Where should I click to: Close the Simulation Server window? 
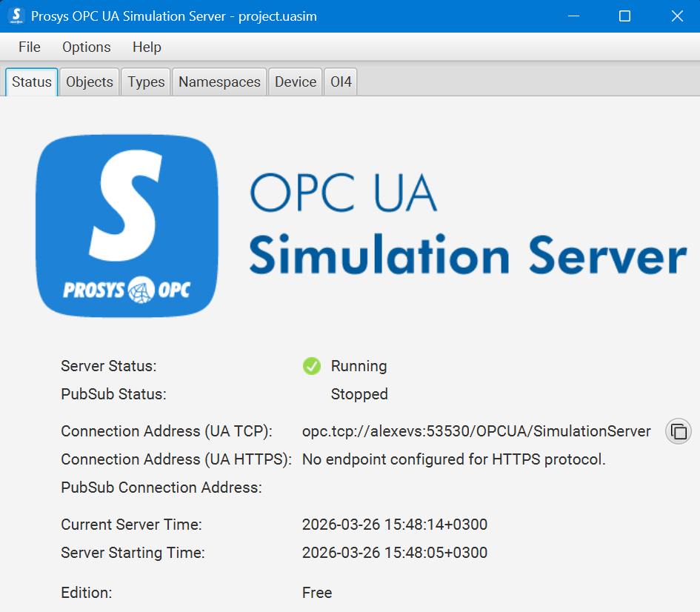[x=677, y=16]
